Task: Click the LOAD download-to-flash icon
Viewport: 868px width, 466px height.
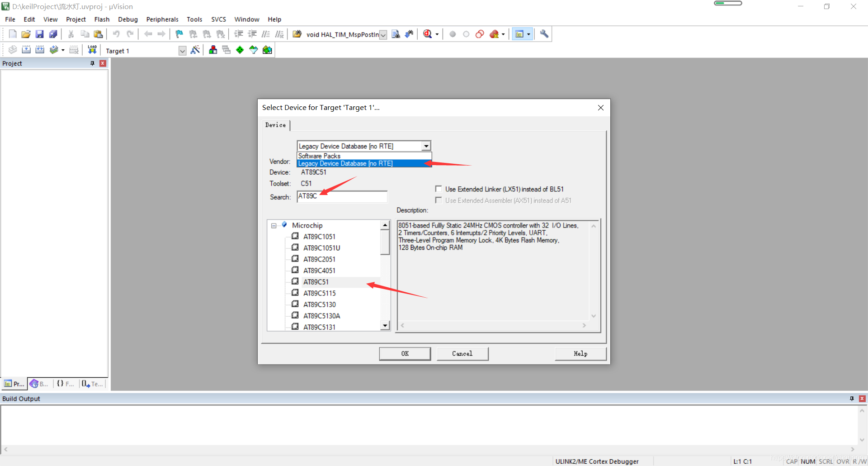Action: [92, 50]
